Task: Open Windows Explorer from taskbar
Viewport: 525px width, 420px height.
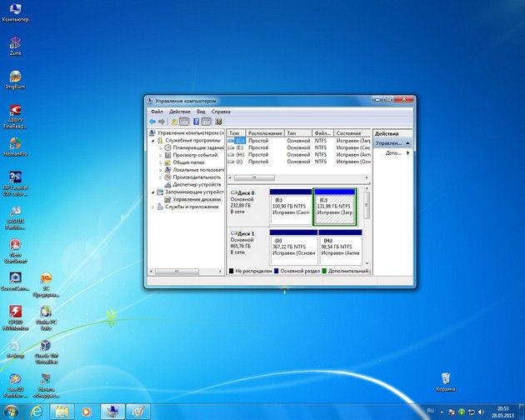Action: click(62, 412)
